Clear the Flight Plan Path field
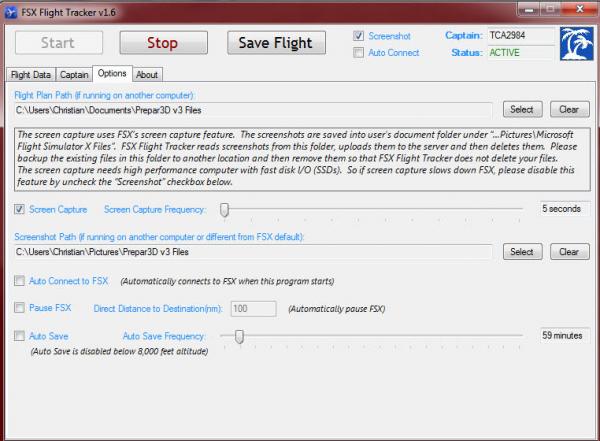The width and height of the screenshot is (600, 441). tap(568, 109)
